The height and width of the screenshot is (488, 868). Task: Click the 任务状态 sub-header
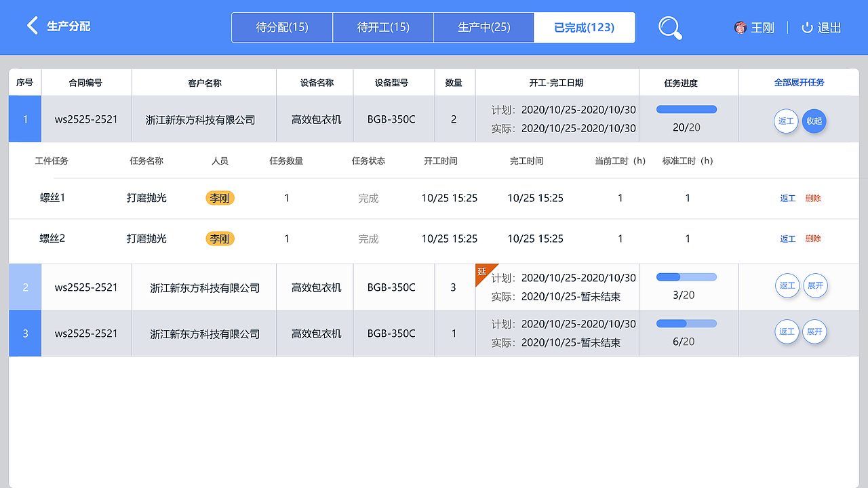[368, 161]
